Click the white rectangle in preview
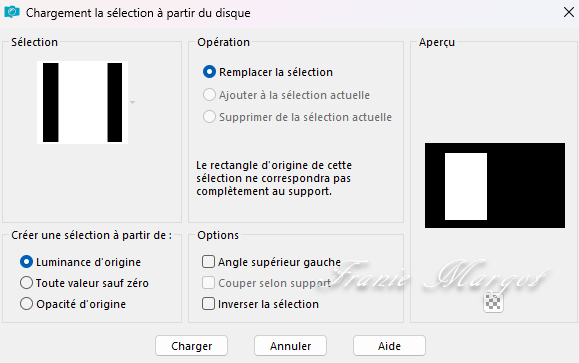Screen dimensions: 579x363 tap(466, 186)
